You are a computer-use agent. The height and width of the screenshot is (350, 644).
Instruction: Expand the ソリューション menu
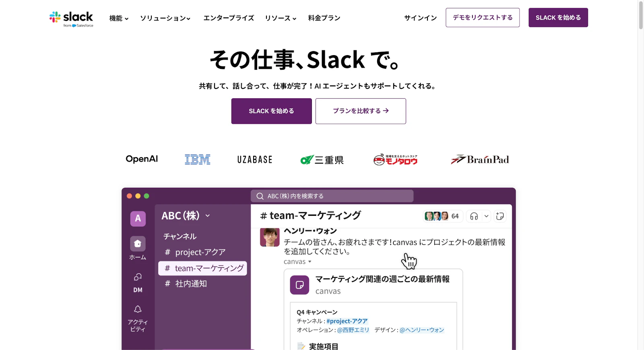pos(165,18)
